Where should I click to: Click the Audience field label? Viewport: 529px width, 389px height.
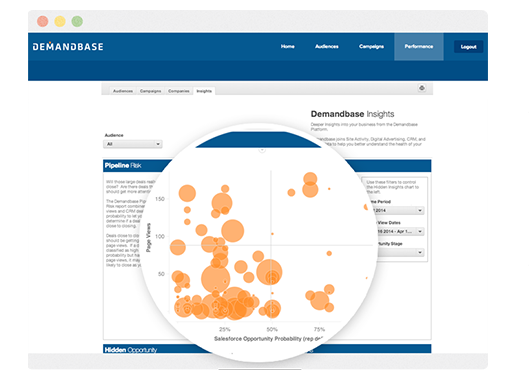pos(114,135)
